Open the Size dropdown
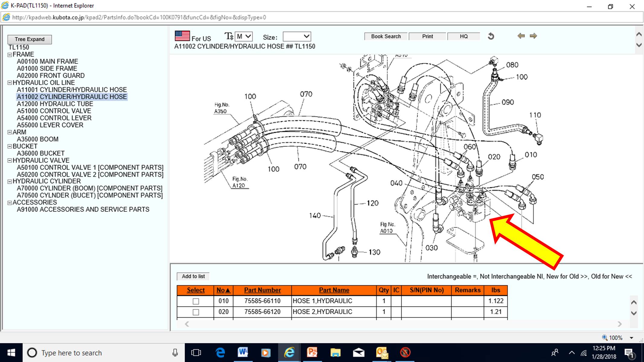644x362 pixels. [x=297, y=37]
